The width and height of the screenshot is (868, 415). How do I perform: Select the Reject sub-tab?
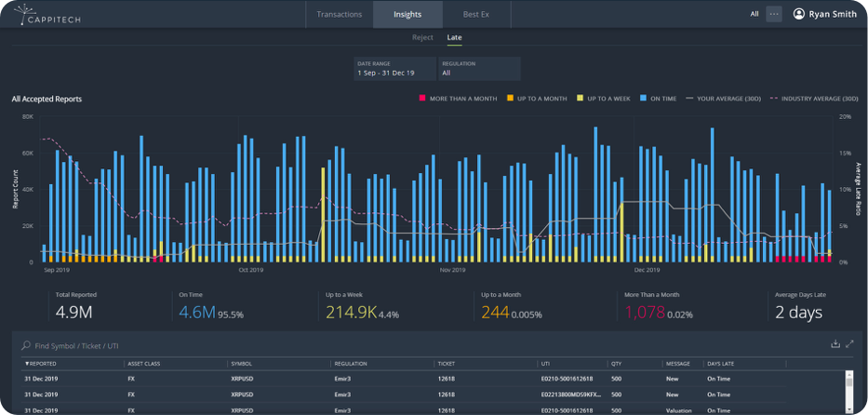(x=422, y=37)
